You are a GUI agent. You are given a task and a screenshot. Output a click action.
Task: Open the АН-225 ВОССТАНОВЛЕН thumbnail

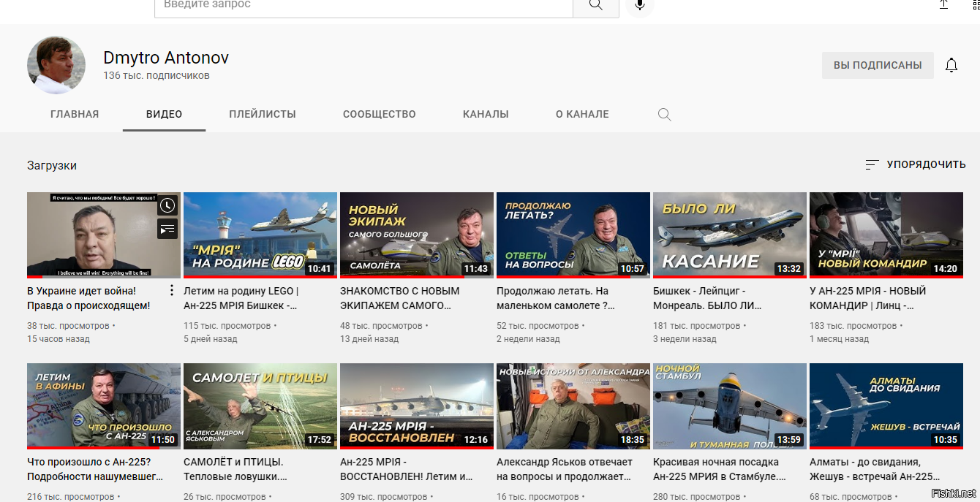pyautogui.click(x=417, y=406)
